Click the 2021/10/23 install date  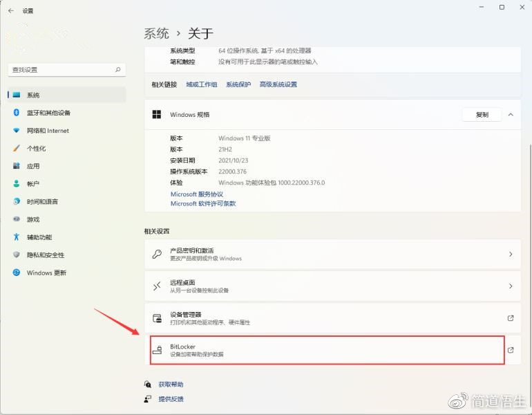click(x=234, y=160)
